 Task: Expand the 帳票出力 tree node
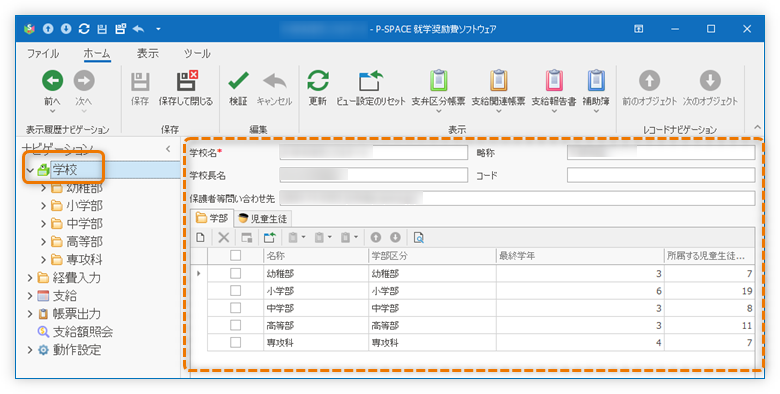[x=30, y=314]
